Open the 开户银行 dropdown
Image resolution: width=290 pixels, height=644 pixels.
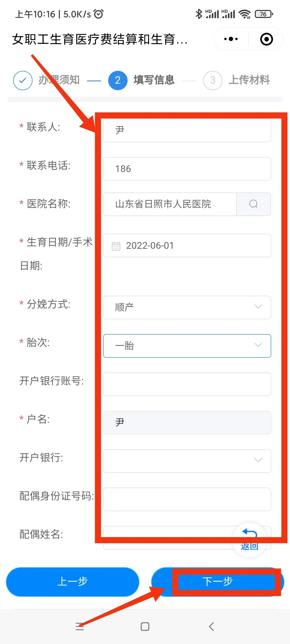click(187, 461)
